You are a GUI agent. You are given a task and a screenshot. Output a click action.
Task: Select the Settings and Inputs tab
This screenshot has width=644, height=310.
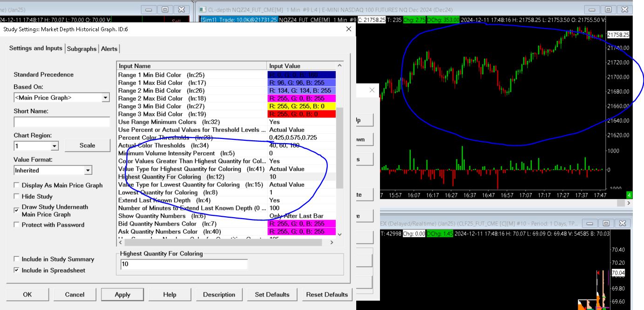coord(36,48)
